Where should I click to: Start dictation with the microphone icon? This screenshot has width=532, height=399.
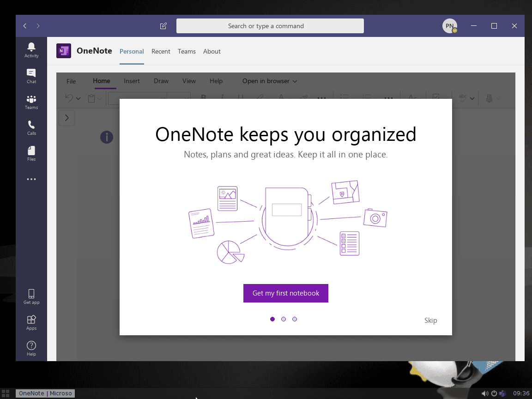pos(490,98)
